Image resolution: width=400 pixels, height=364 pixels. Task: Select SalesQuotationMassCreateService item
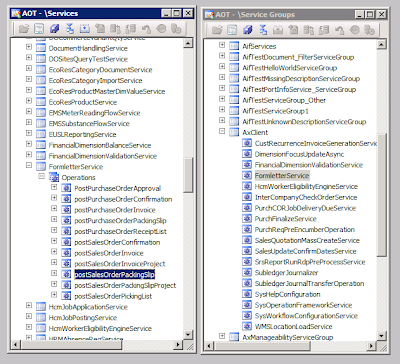[307, 240]
